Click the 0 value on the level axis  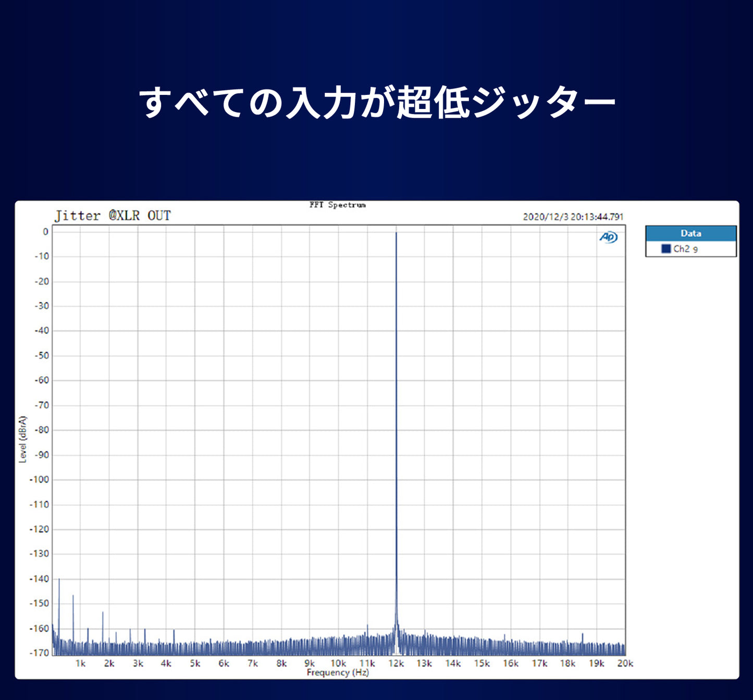pos(45,232)
